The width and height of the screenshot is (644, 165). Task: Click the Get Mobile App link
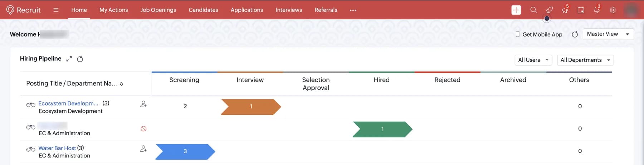click(x=542, y=34)
